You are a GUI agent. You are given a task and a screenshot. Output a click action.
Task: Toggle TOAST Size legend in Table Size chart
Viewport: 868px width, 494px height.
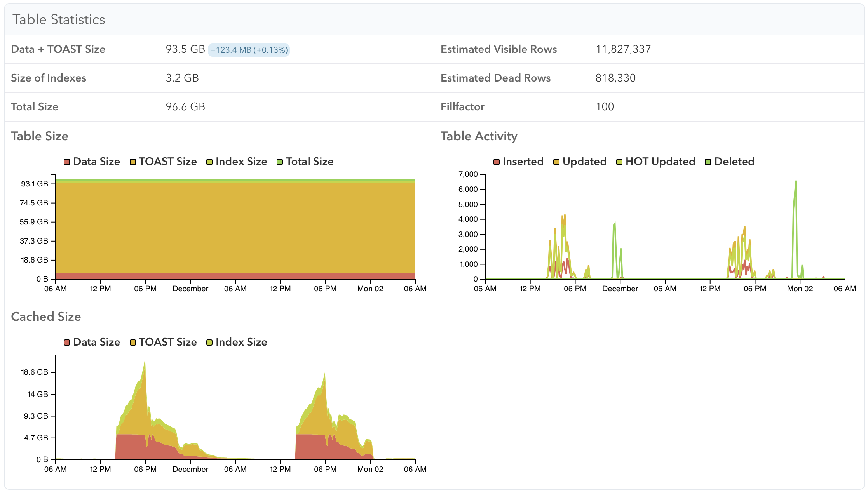click(x=163, y=162)
